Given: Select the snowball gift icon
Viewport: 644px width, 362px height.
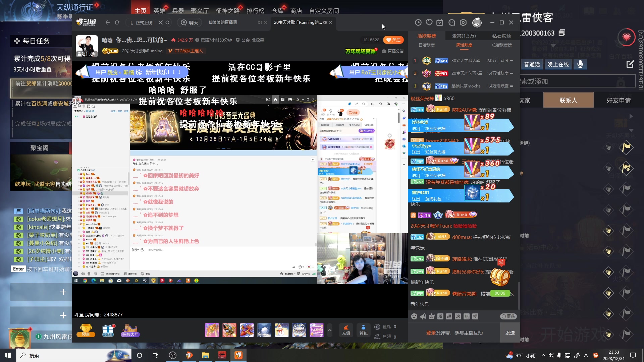Looking at the screenshot, I should [264, 330].
